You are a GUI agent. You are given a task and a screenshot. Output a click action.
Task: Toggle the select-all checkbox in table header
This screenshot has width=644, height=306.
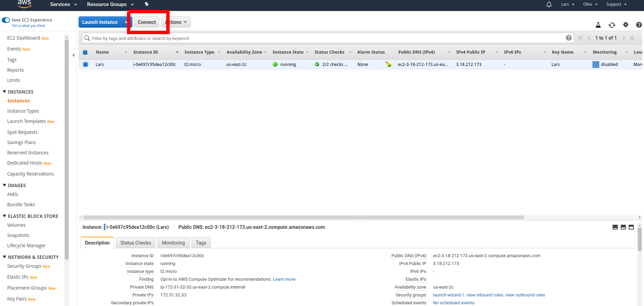[85, 52]
